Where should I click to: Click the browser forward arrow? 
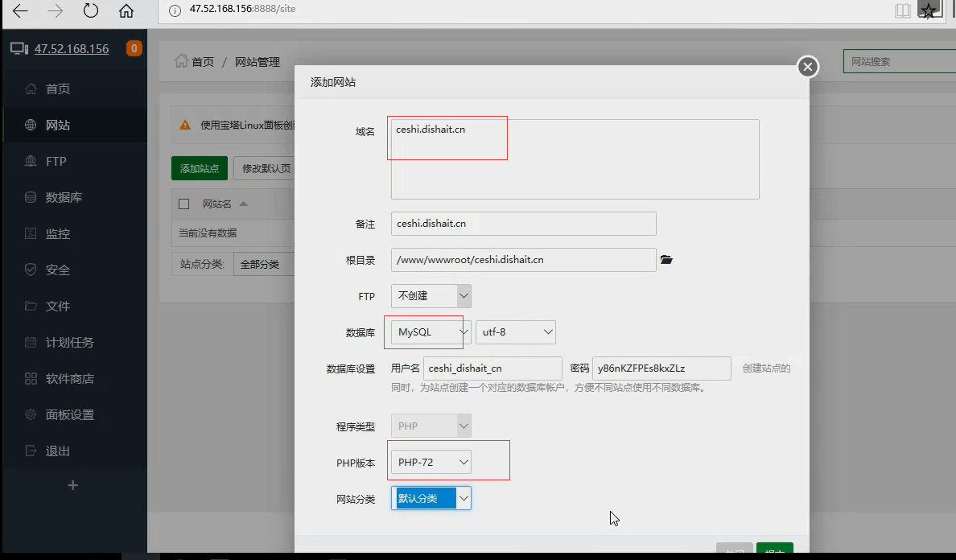[x=56, y=10]
